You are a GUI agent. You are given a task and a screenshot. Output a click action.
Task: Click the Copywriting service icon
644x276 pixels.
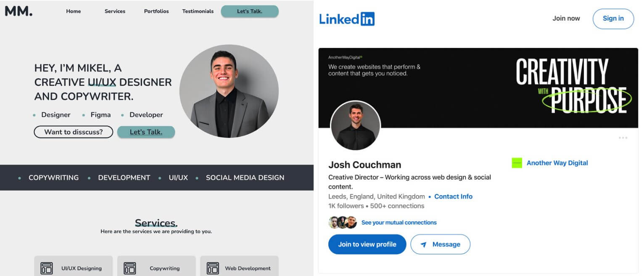click(129, 268)
